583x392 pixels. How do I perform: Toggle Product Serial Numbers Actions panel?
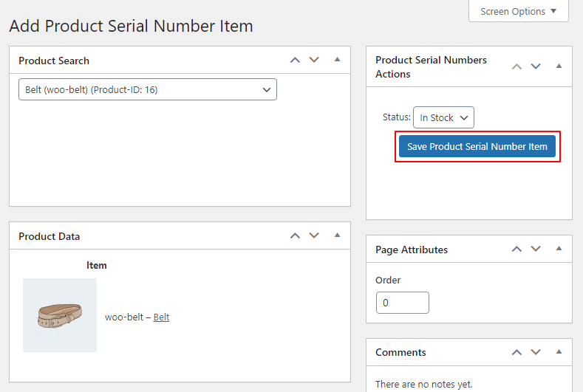559,66
